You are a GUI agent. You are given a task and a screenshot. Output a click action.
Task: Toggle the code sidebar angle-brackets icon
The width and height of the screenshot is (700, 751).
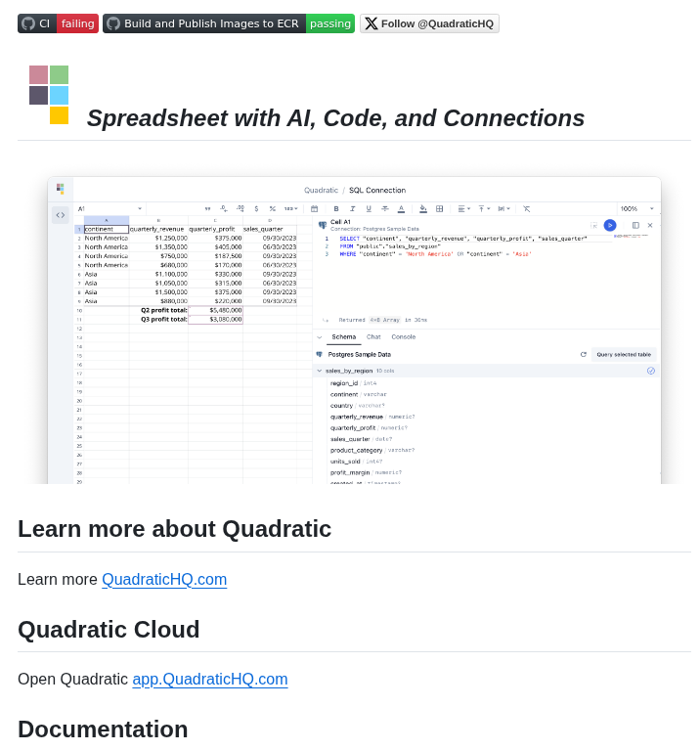click(61, 215)
